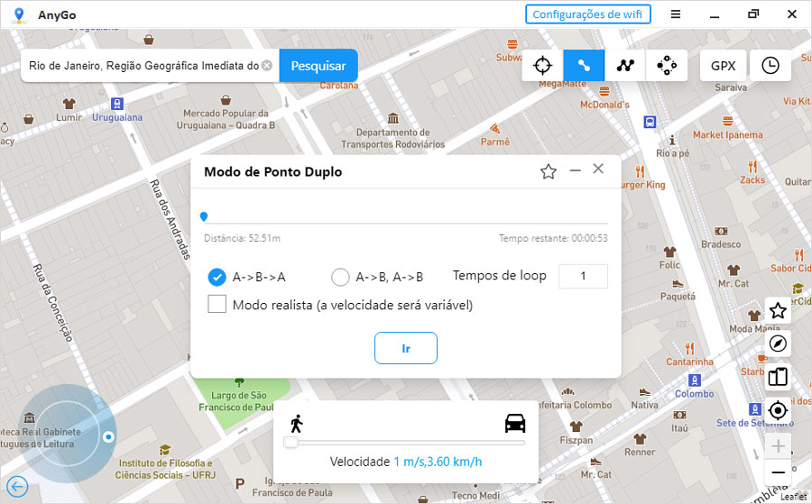Click the Lumir clothing store marker
Viewport: 812px width, 504px height.
point(69,104)
